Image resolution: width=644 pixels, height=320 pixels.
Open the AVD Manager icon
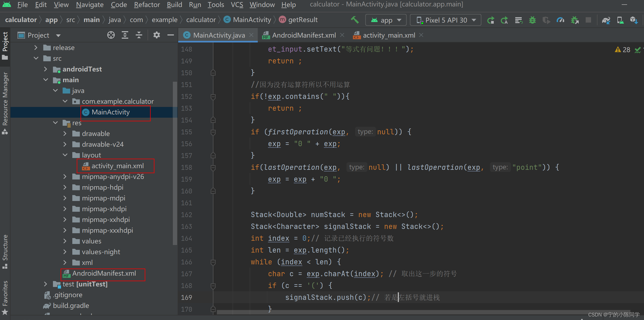pos(620,20)
